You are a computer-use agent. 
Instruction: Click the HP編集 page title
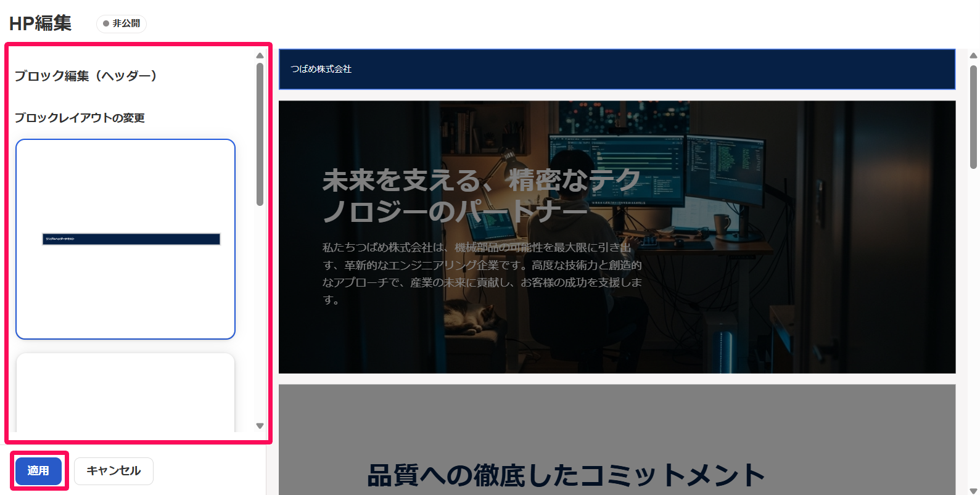pyautogui.click(x=41, y=23)
